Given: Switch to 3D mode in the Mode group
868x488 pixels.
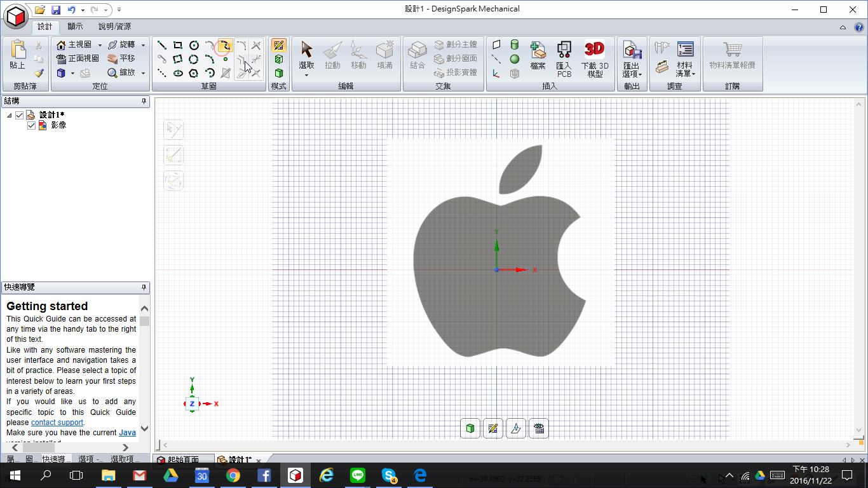Looking at the screenshot, I should click(278, 73).
